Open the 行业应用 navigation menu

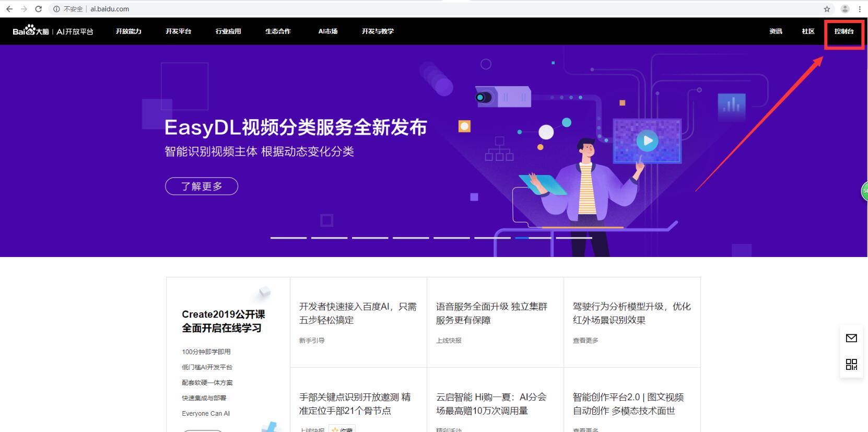coord(228,31)
